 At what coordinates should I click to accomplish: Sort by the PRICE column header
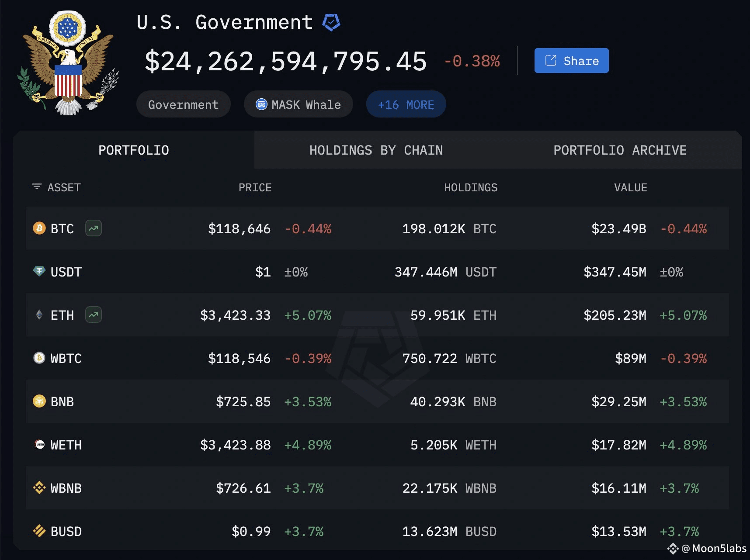pyautogui.click(x=255, y=187)
